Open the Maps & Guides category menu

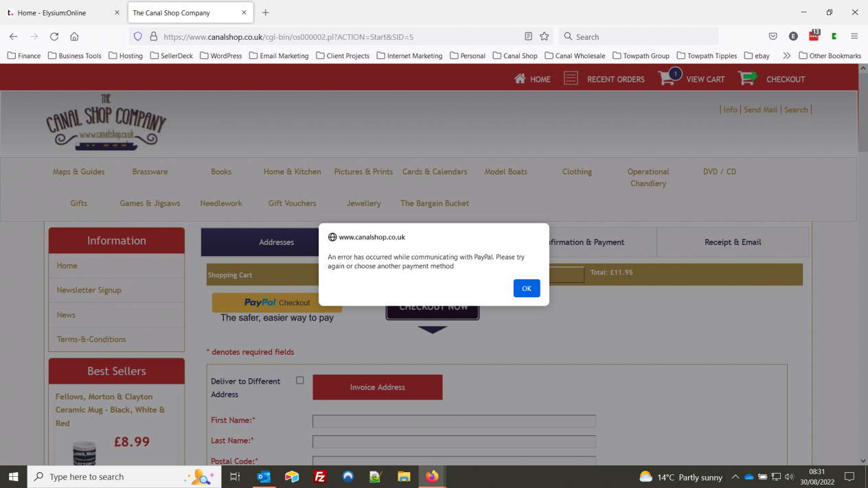pyautogui.click(x=78, y=172)
